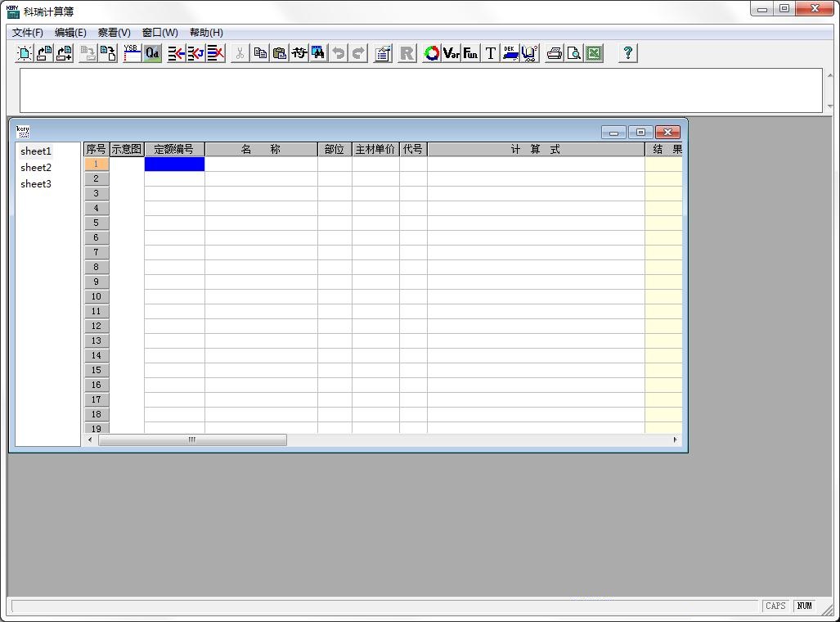Image resolution: width=840 pixels, height=622 pixels.
Task: Select row 5 header in the grid
Action: (x=96, y=223)
